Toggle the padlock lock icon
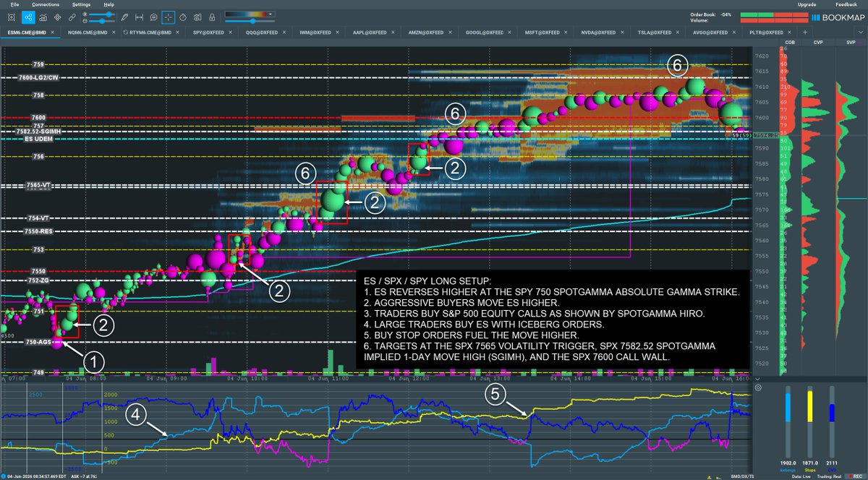The image size is (868, 480). click(x=212, y=17)
